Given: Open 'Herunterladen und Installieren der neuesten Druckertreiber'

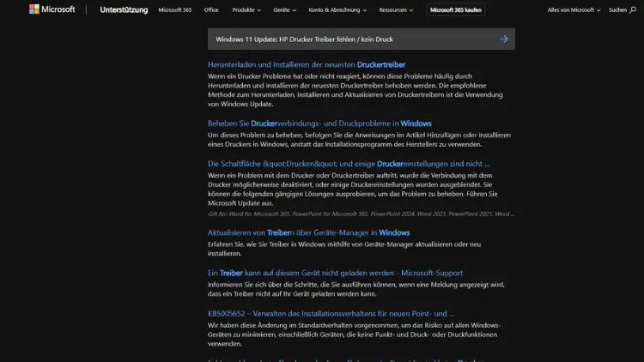Looking at the screenshot, I should [x=307, y=64].
